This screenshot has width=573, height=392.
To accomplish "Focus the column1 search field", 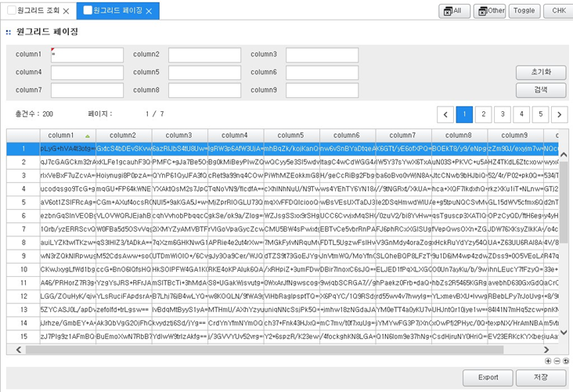I will [x=87, y=55].
